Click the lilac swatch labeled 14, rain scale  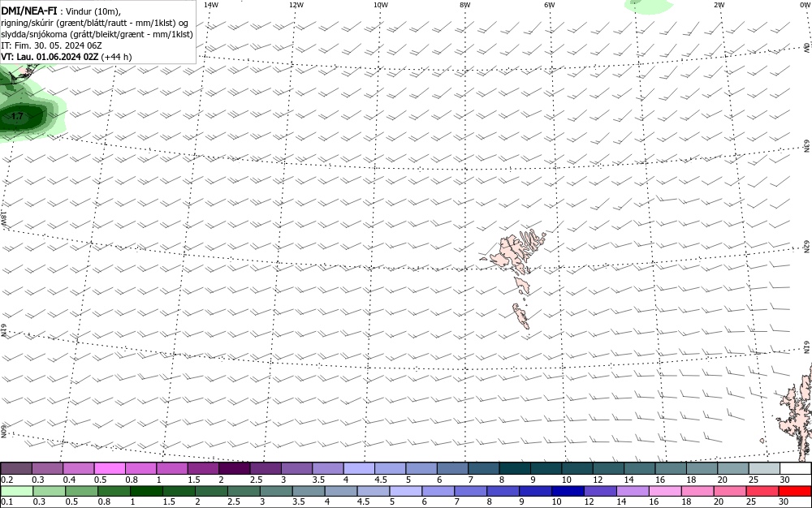(x=633, y=491)
